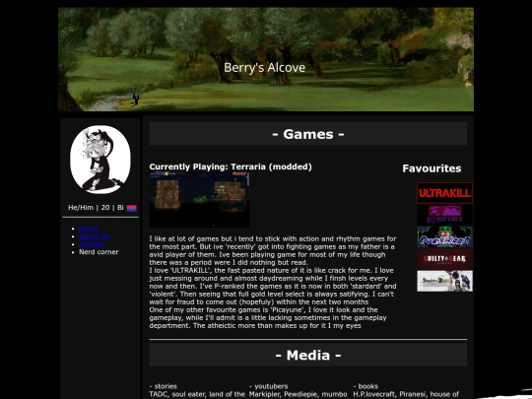Click the 'He/Him | 20 | Bi' text

[x=96, y=208]
